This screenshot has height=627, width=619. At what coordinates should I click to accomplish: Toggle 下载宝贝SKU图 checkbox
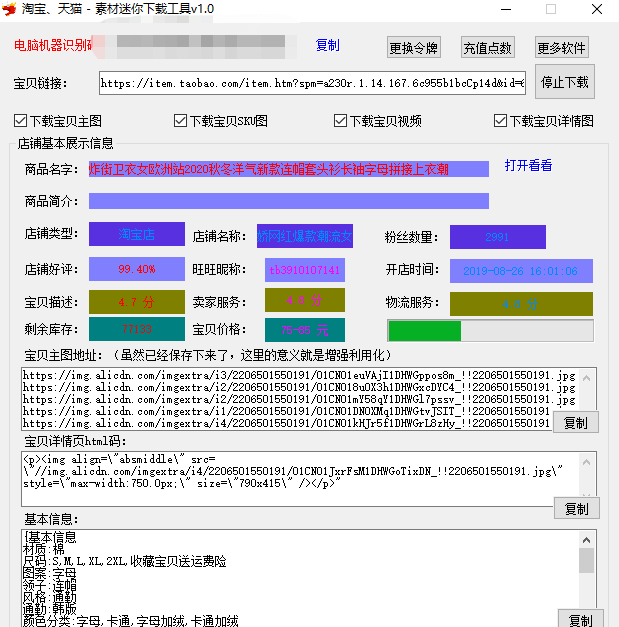click(x=181, y=121)
